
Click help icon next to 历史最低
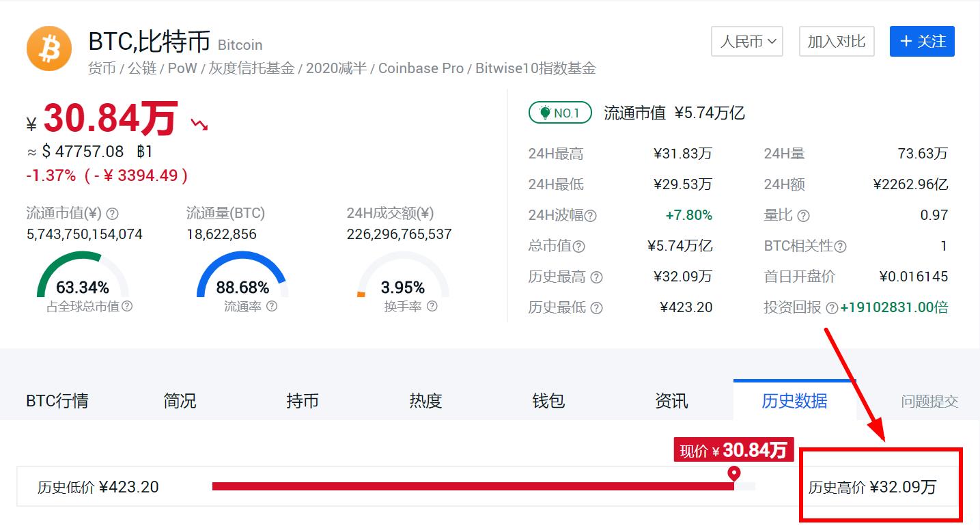596,308
